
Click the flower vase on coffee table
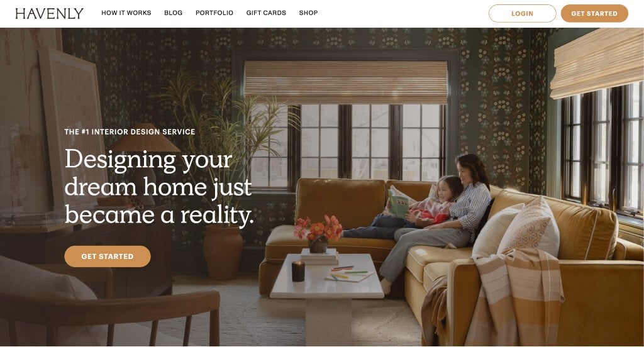[x=318, y=234]
